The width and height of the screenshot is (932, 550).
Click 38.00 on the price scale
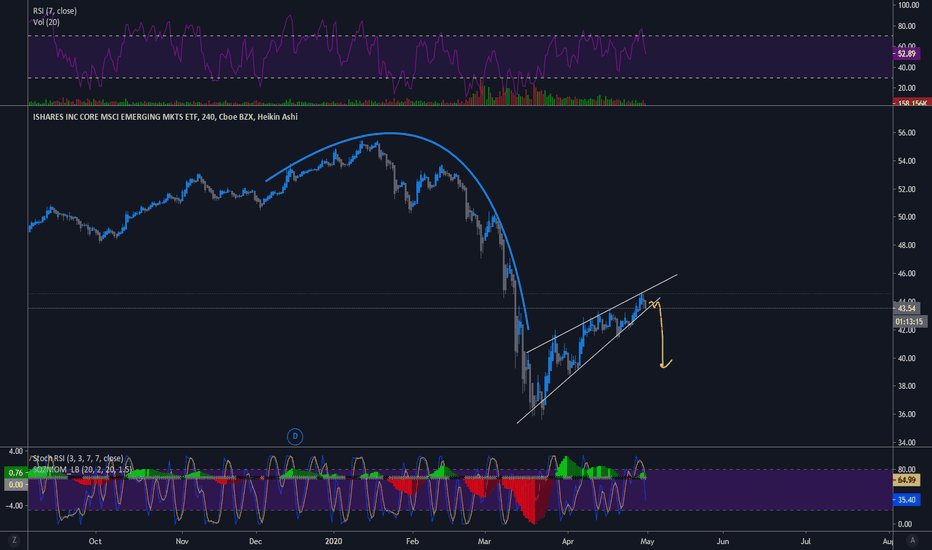click(906, 386)
